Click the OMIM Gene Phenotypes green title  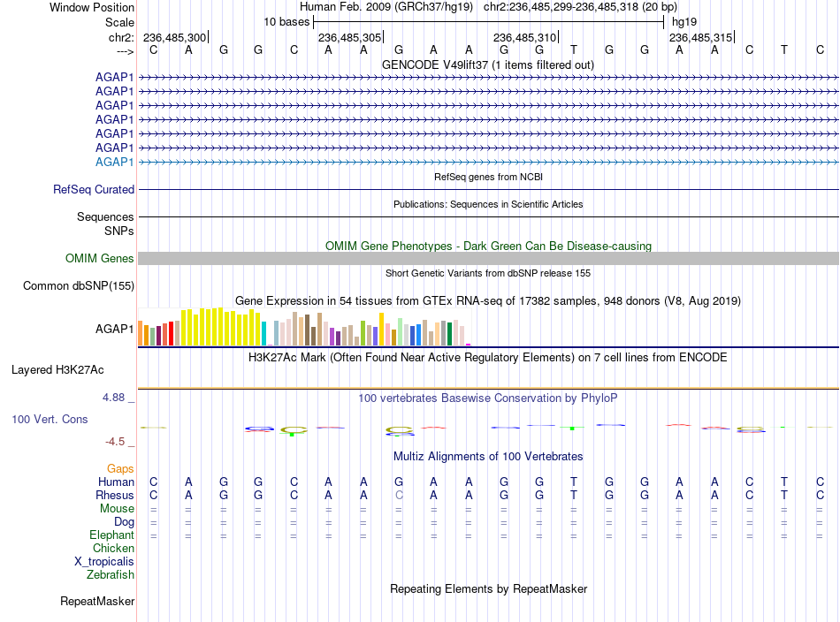coord(489,246)
